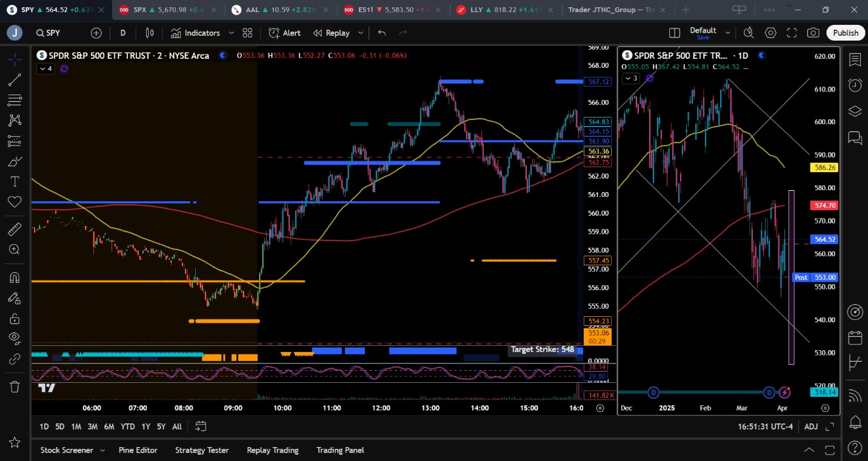Open indicator templates grid
The image size is (868, 461).
tap(247, 33)
